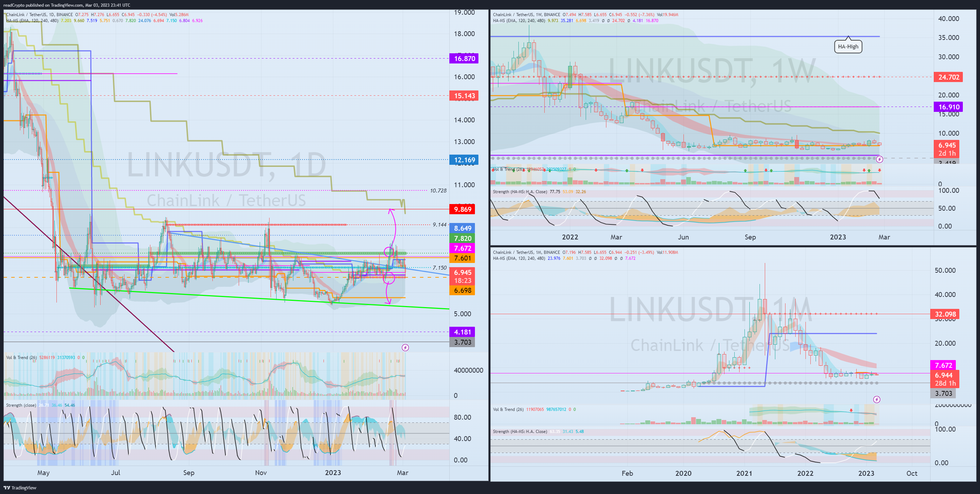
Task: Click the 32.098 red label on monthly chart
Action: pos(945,314)
